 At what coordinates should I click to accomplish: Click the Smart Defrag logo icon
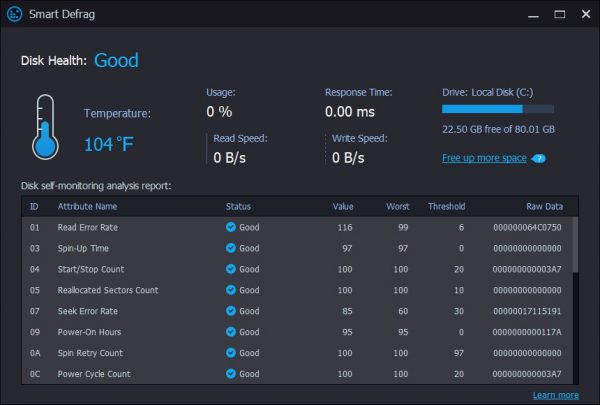coord(15,14)
